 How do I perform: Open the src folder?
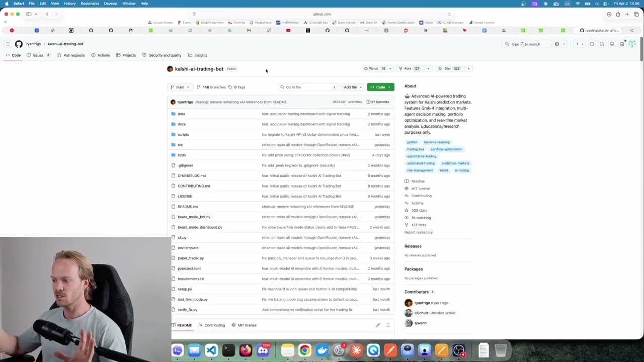[180, 145]
